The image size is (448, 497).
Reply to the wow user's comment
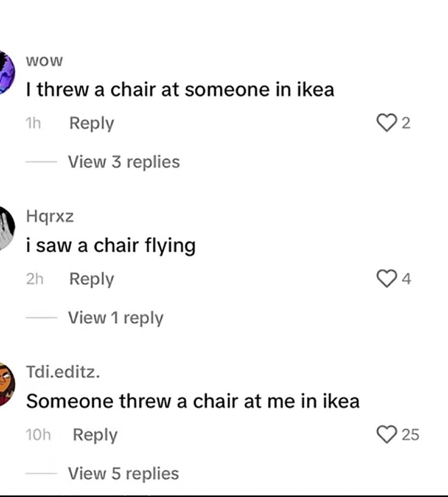tap(91, 123)
